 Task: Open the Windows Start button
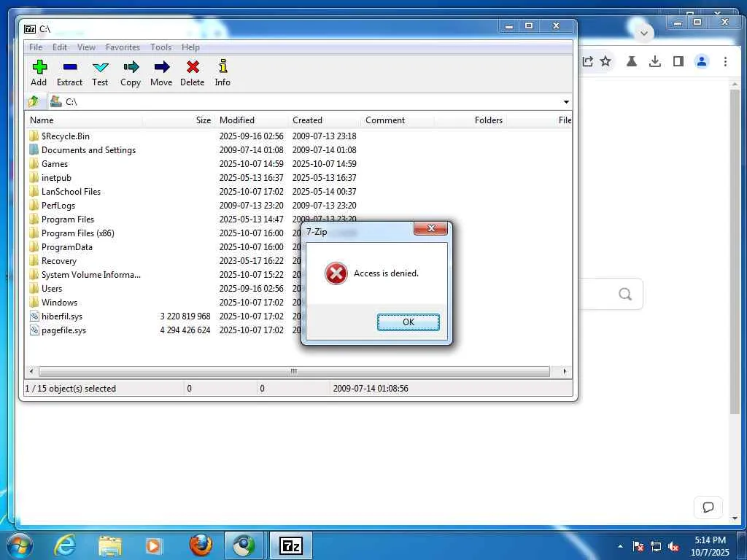tap(19, 545)
